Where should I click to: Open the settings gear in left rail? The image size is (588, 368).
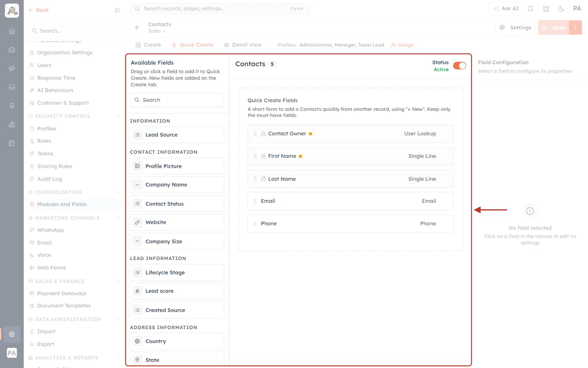click(x=12, y=334)
